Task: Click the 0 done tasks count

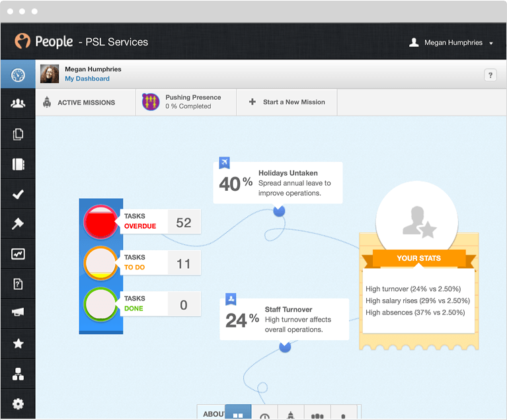Action: pos(184,304)
